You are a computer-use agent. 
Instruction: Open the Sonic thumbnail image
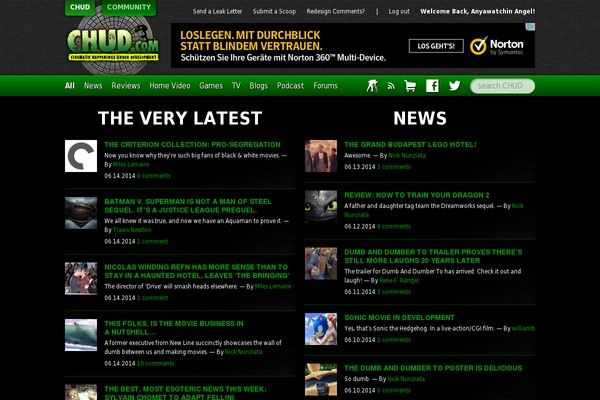click(321, 329)
